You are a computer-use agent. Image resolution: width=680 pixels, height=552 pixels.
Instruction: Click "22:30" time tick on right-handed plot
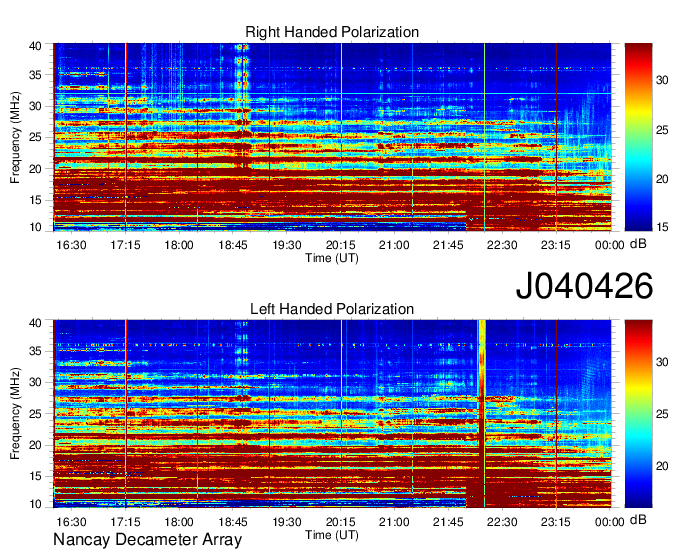pyautogui.click(x=502, y=245)
